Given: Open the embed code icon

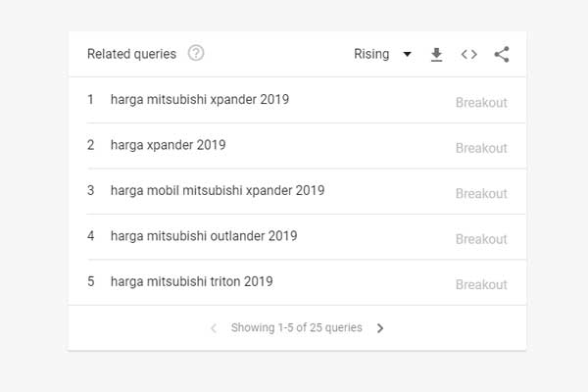Looking at the screenshot, I should coord(469,55).
